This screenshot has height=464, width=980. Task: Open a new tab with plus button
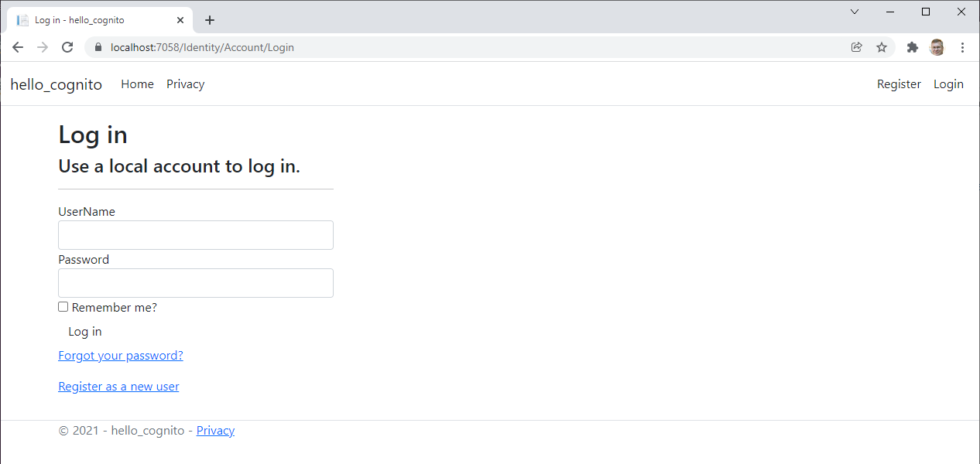pyautogui.click(x=209, y=20)
